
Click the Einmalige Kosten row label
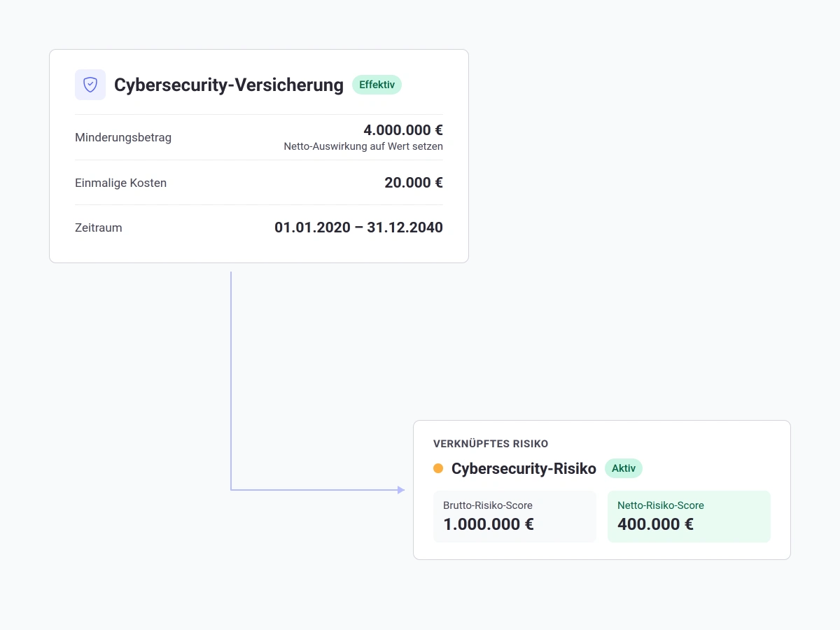tap(120, 183)
